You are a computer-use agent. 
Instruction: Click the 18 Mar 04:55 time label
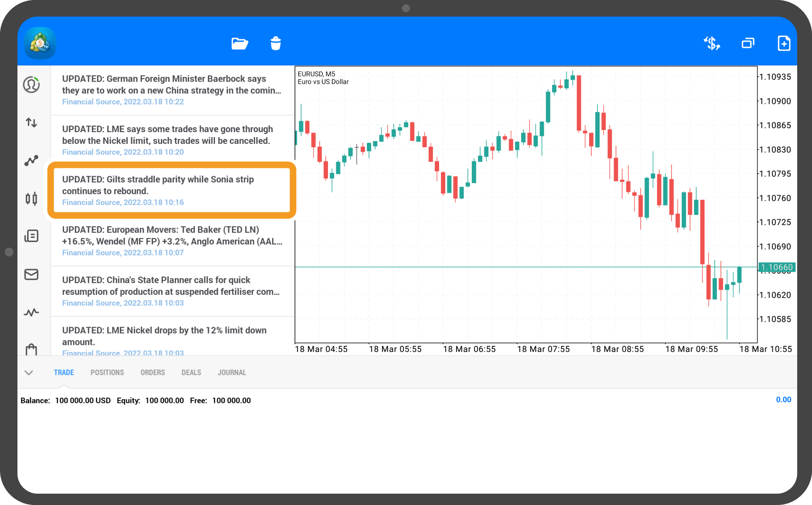[x=321, y=349]
